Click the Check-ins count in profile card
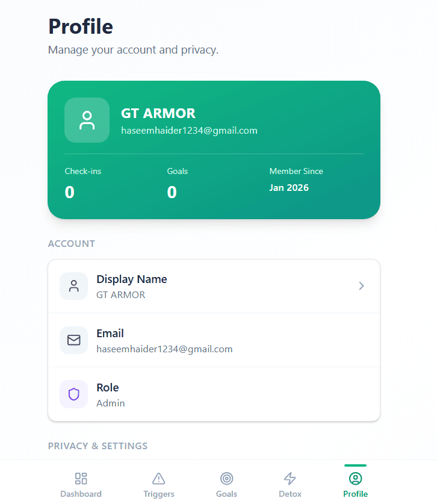437x504 pixels. (x=70, y=193)
